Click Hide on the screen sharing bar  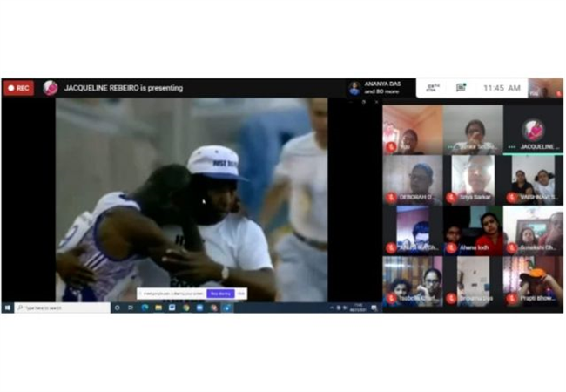tap(241, 294)
